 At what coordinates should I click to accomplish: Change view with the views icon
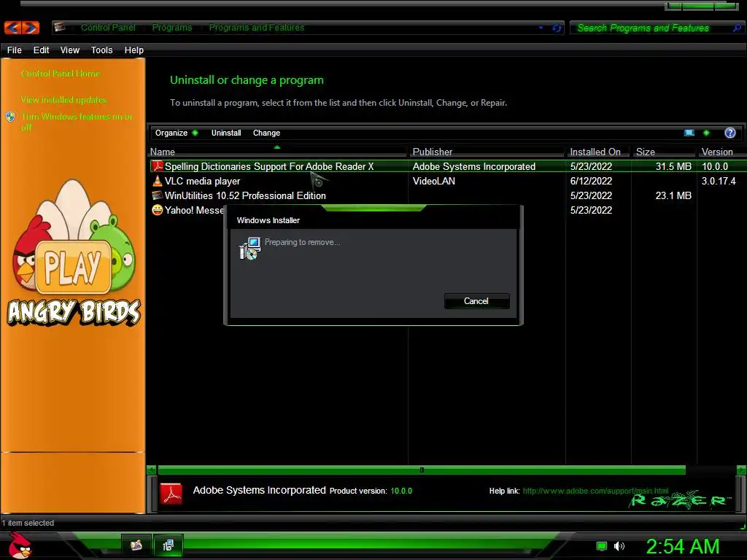tap(689, 133)
